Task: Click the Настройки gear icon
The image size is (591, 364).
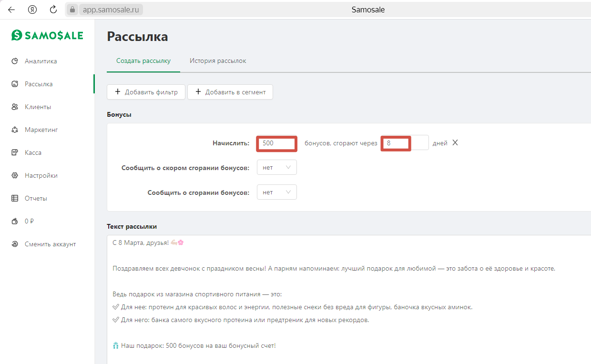Action: click(x=15, y=175)
